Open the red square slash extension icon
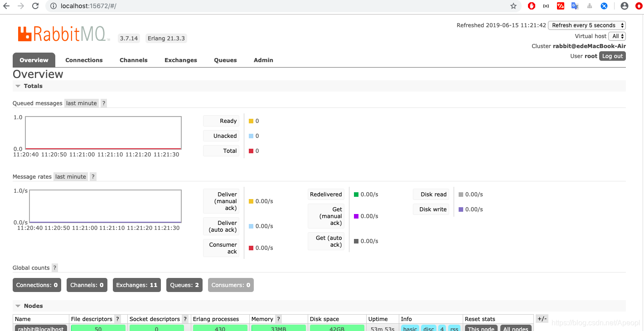This screenshot has width=644, height=331. [561, 6]
